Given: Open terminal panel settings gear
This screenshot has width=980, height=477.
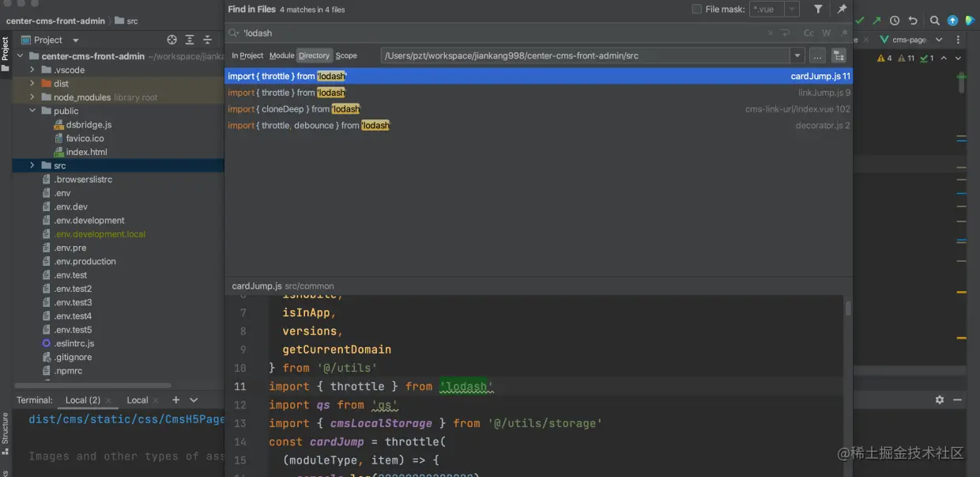Looking at the screenshot, I should tap(940, 400).
